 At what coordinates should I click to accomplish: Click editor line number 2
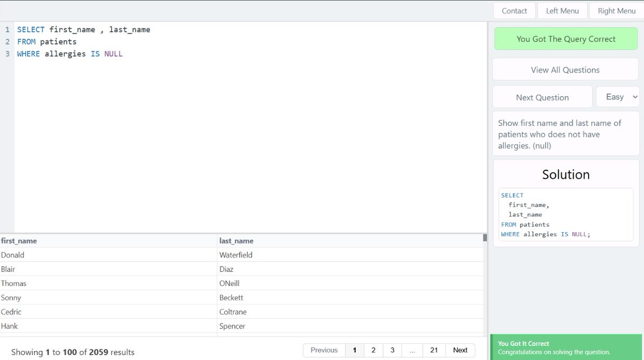8,41
